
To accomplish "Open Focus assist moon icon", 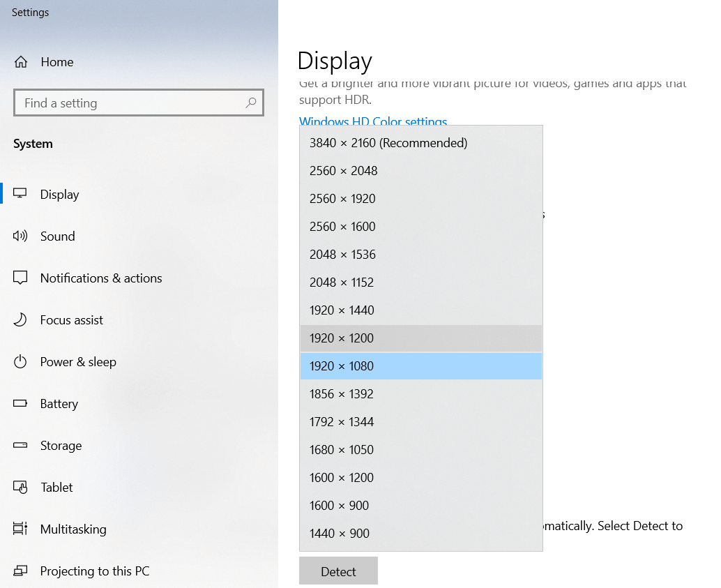I will coord(20,320).
